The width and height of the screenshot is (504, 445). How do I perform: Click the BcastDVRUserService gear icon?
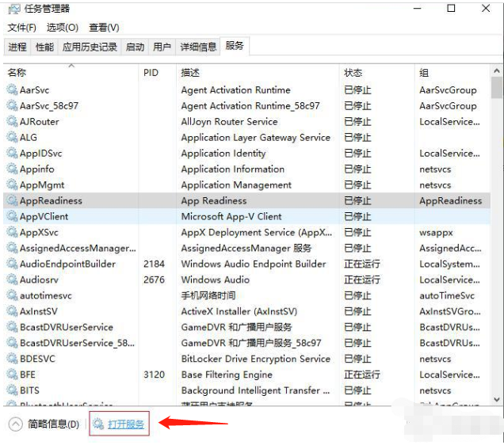[x=12, y=327]
